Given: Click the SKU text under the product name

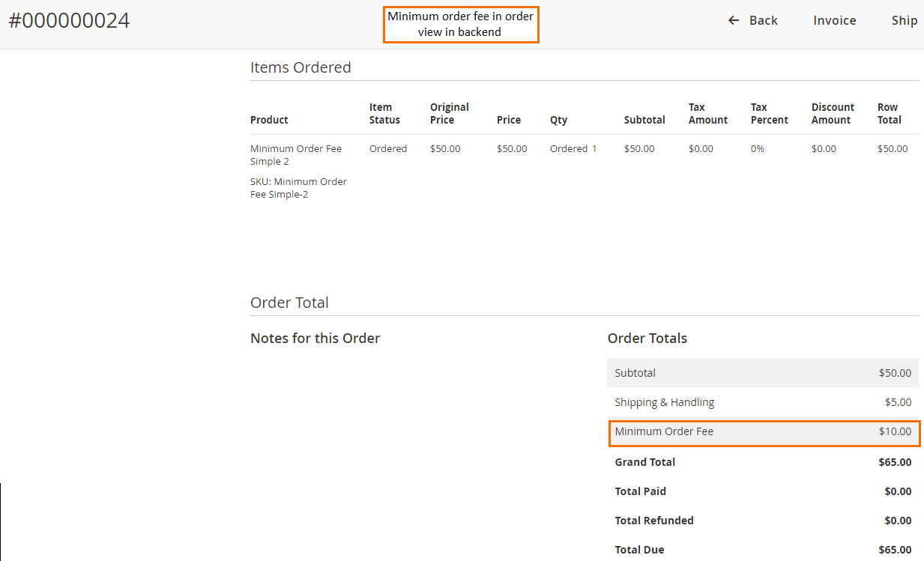Looking at the screenshot, I should tap(298, 187).
